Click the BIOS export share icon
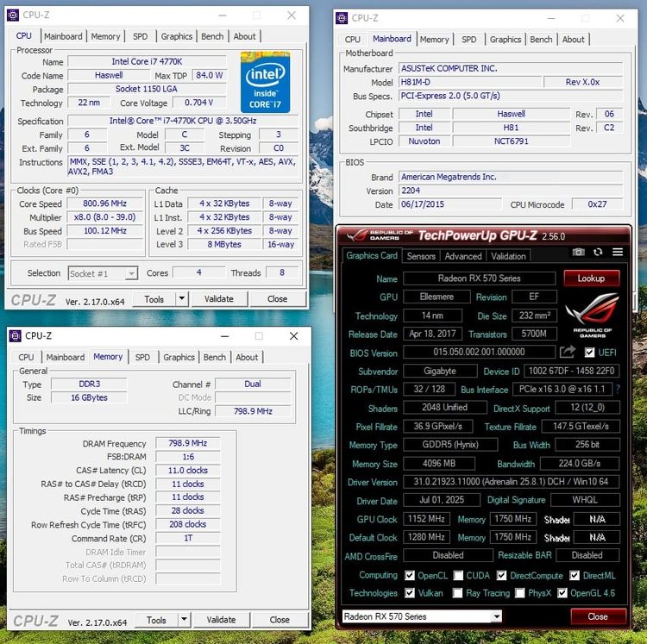647x644 pixels. 567,353
